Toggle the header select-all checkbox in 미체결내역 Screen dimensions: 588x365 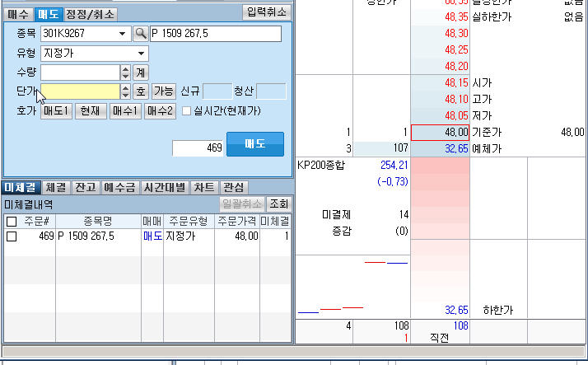tap(11, 222)
